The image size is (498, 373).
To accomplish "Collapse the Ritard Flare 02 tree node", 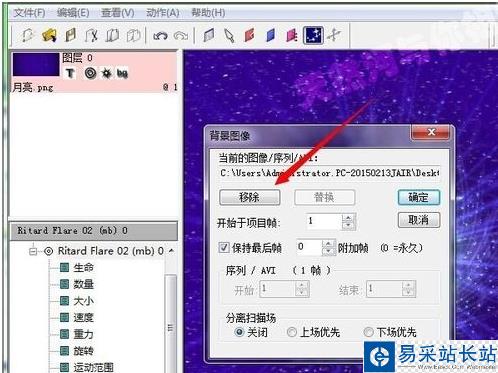I will pos(33,251).
